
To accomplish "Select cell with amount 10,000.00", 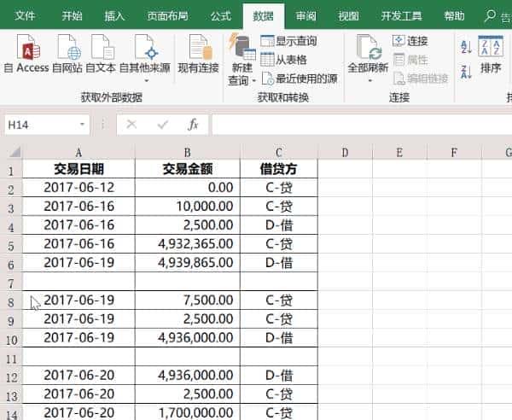I will pos(188,206).
